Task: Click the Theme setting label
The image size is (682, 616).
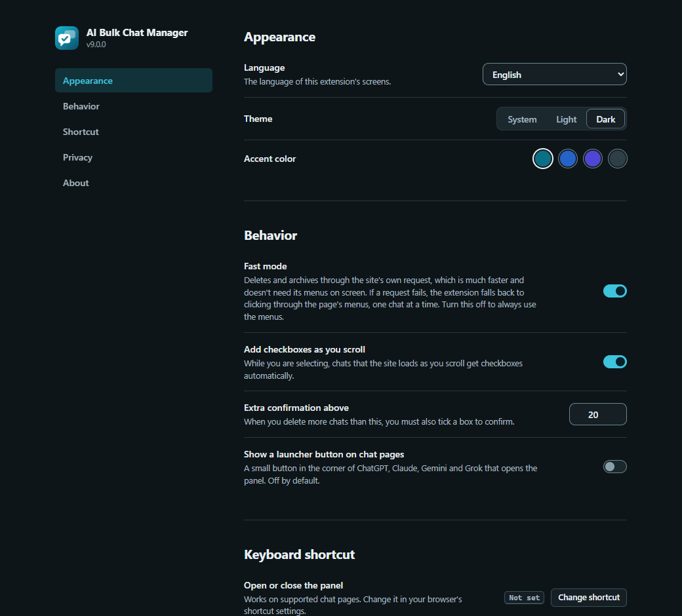Action: pyautogui.click(x=258, y=119)
